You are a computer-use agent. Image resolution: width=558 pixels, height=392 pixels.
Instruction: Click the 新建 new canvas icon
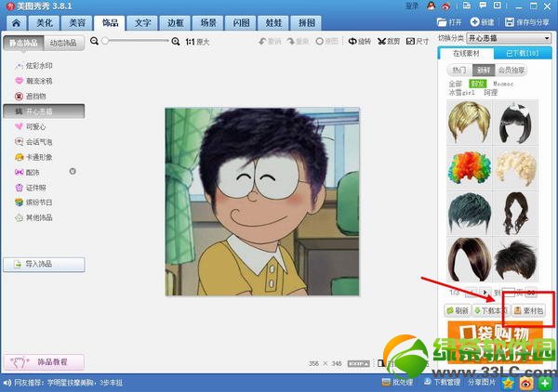482,21
